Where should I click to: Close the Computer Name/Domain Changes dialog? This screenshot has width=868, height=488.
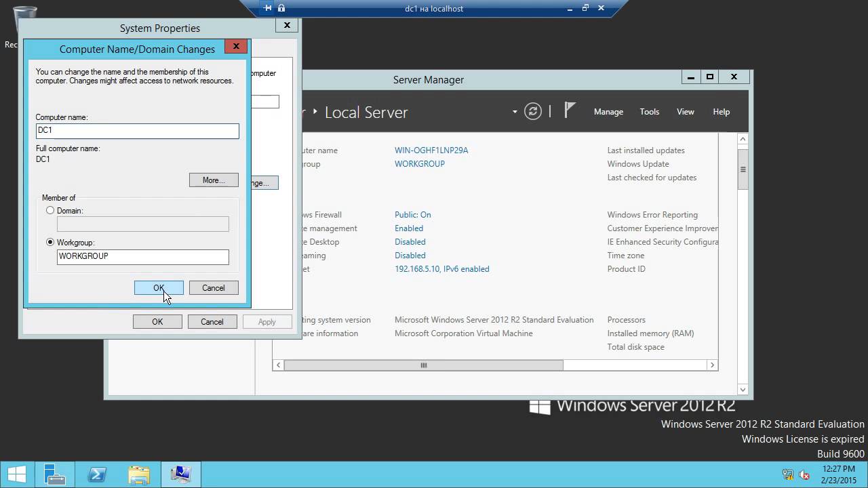(236, 46)
